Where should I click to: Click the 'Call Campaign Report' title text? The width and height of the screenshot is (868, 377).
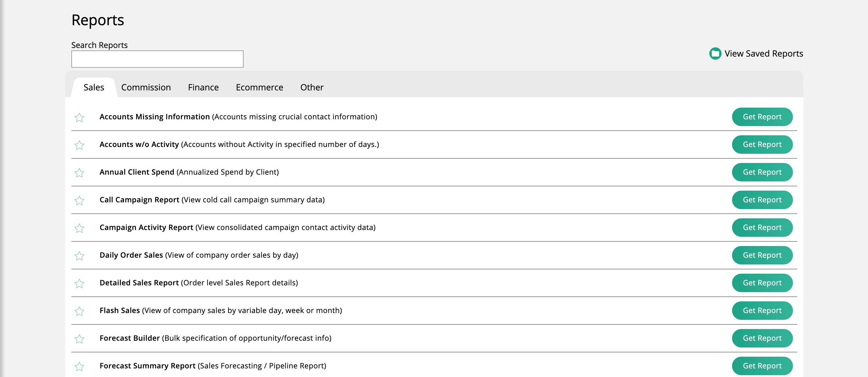[139, 200]
